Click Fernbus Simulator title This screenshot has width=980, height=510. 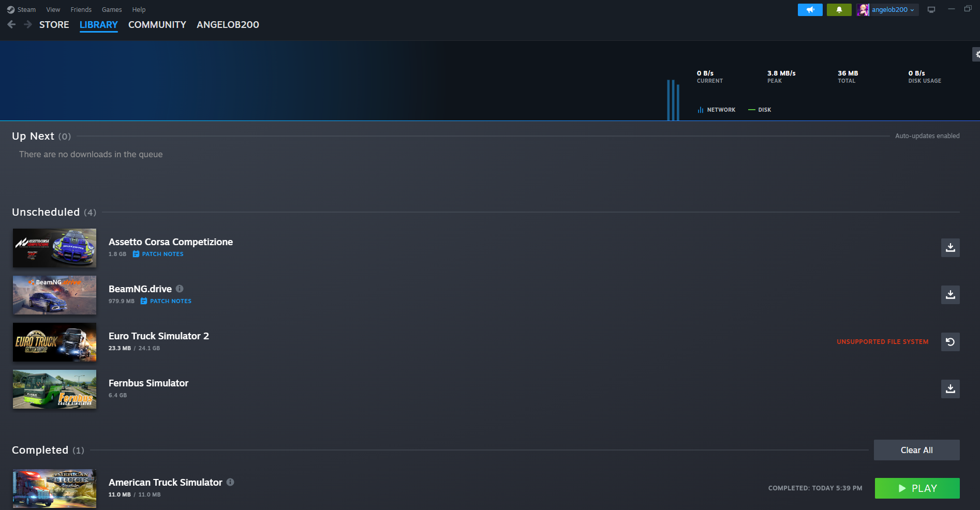point(149,383)
